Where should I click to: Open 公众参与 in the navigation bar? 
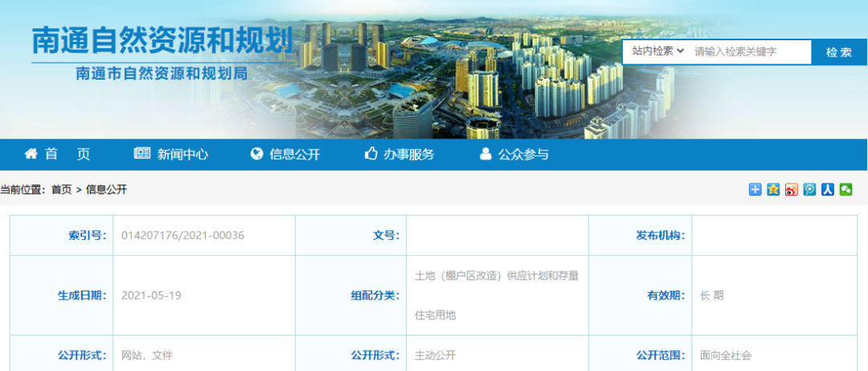[514, 155]
